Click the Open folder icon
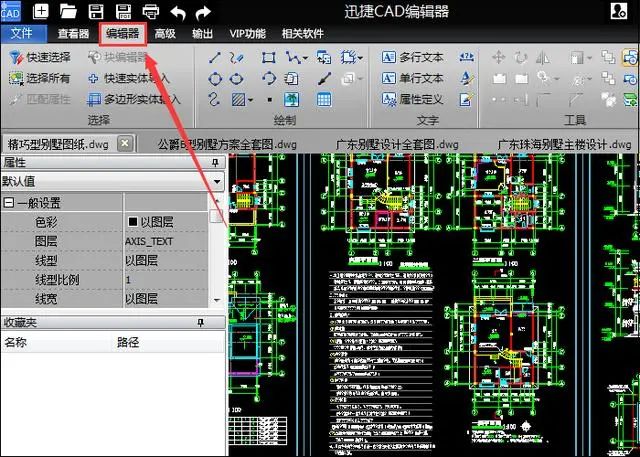The height and width of the screenshot is (457, 640). coord(69,11)
